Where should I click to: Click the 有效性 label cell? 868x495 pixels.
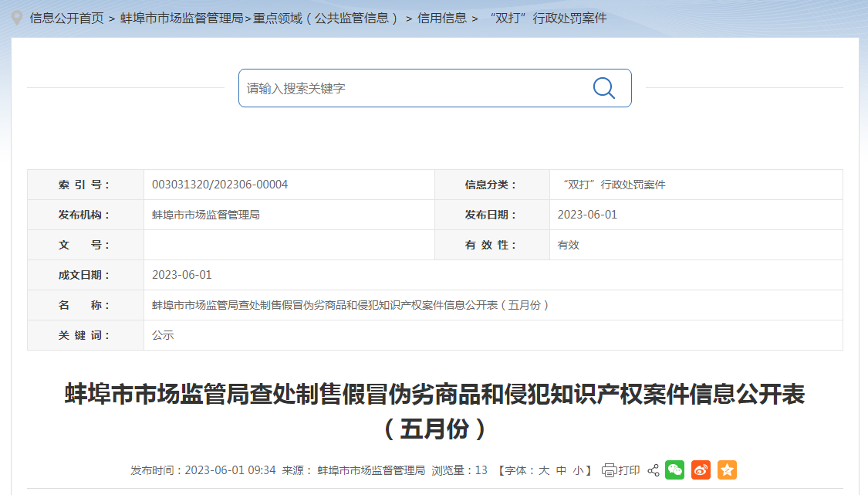click(x=492, y=245)
